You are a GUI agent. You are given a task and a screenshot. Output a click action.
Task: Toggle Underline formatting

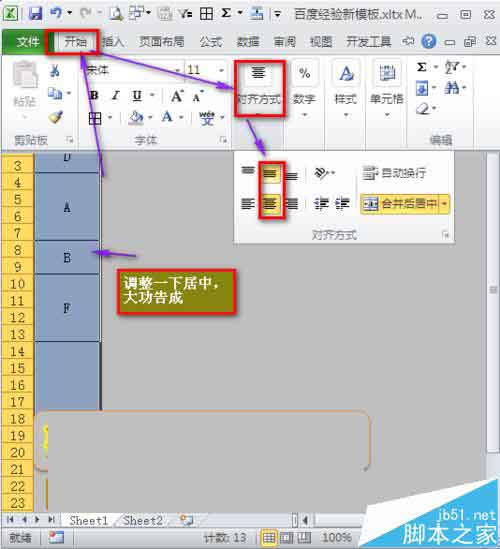pos(137,96)
